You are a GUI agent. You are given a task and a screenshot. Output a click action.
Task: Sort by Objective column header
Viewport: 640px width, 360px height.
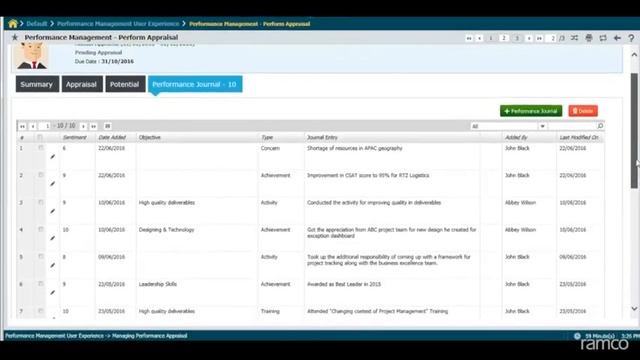pyautogui.click(x=150, y=138)
